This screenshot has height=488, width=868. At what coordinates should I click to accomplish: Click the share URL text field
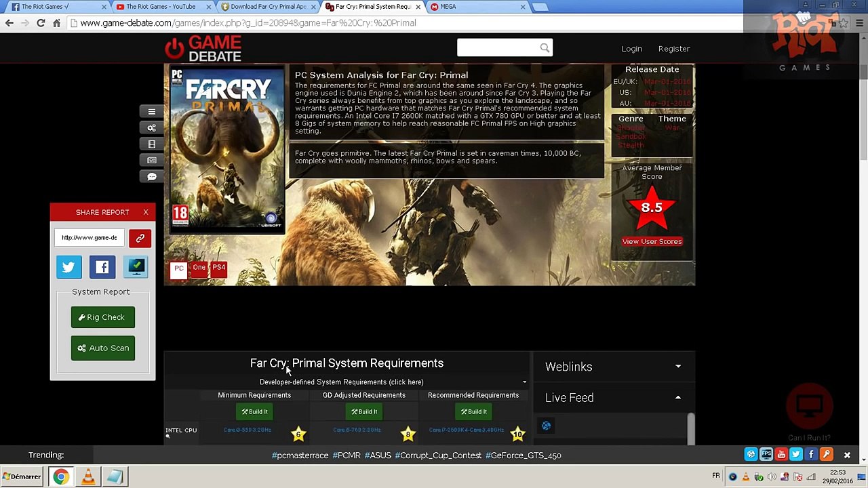pyautogui.click(x=90, y=238)
